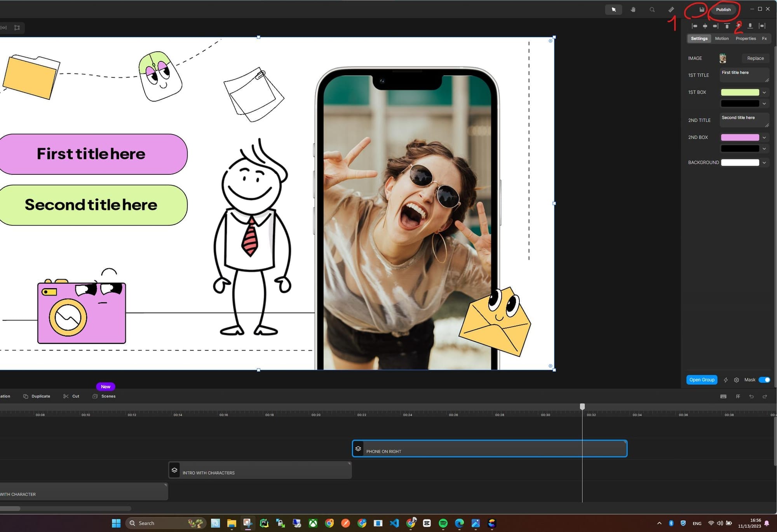Select the zoom magnifier tool
Image resolution: width=777 pixels, height=532 pixels.
pos(652,10)
